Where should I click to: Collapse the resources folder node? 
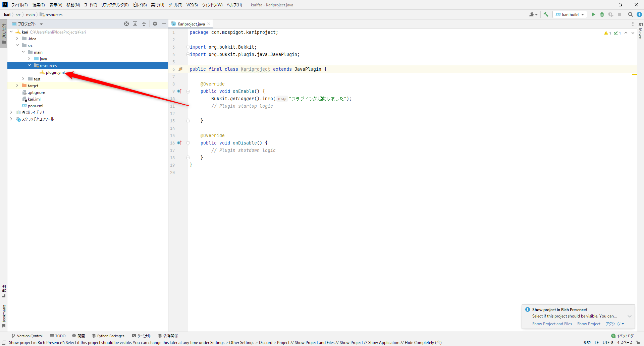click(x=30, y=65)
